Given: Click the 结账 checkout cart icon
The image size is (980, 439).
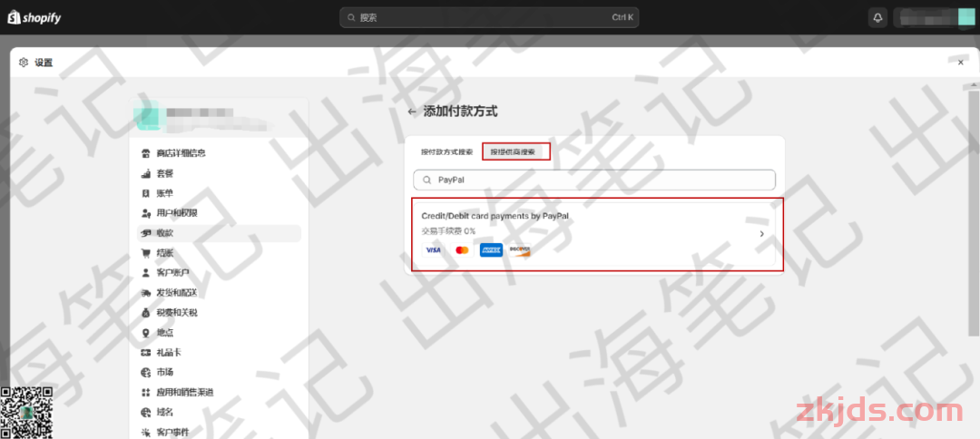Looking at the screenshot, I should 146,253.
